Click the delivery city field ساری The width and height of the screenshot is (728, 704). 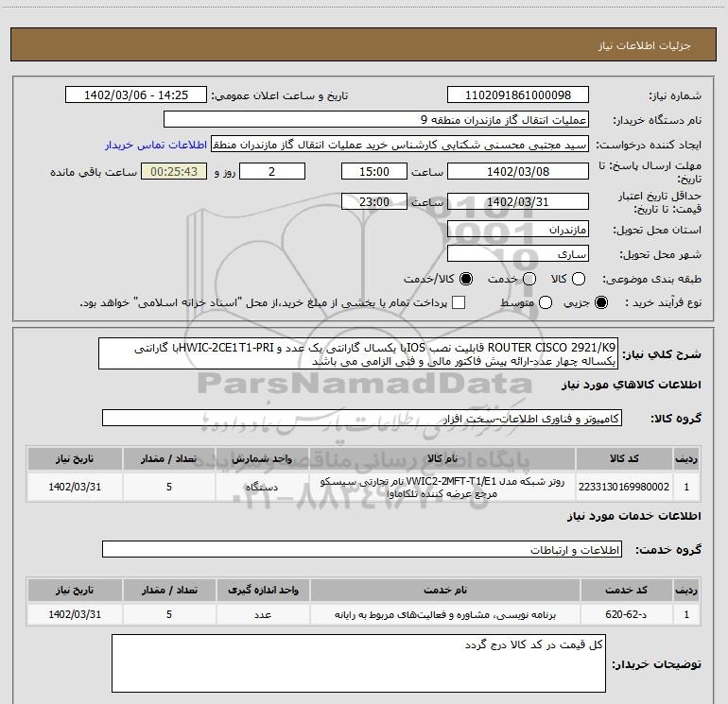pos(518,253)
